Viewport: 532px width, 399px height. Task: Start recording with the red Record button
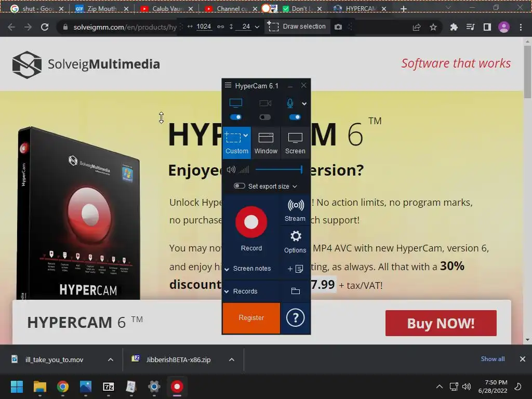click(x=251, y=222)
